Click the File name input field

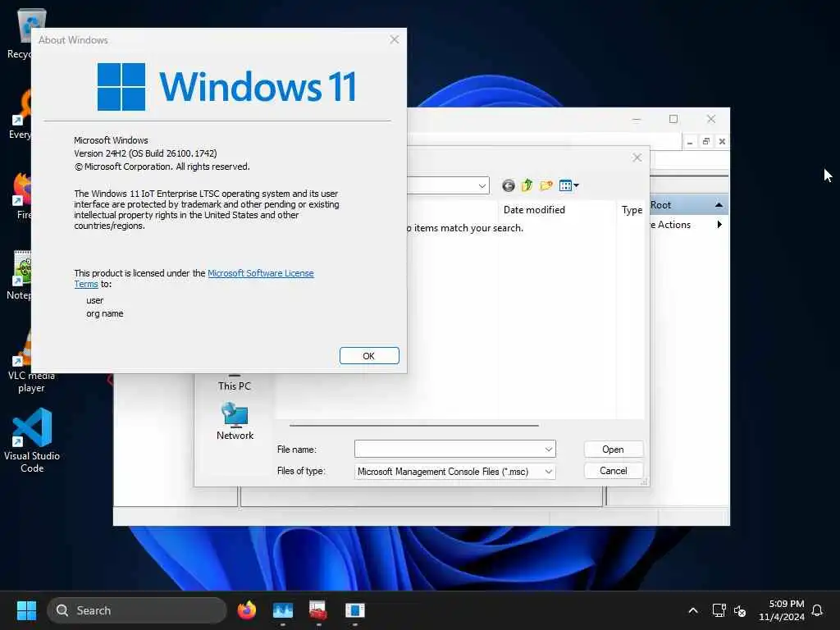454,449
